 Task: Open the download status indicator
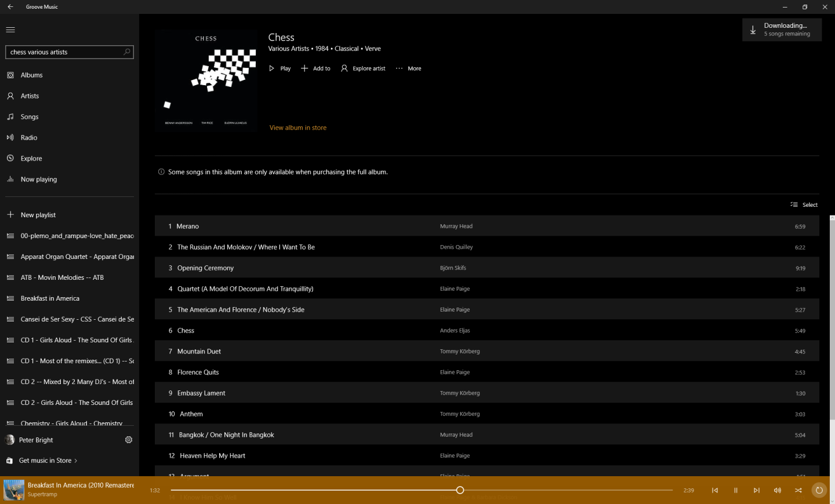[782, 29]
